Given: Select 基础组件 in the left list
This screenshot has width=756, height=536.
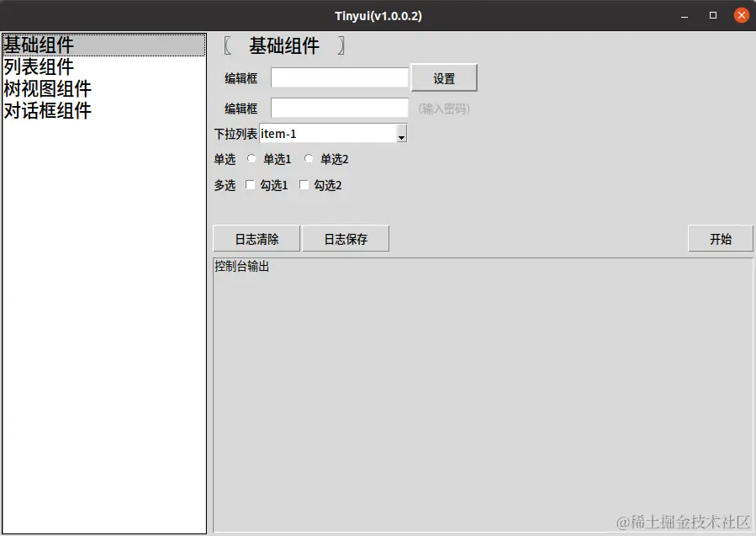Looking at the screenshot, I should 104,45.
